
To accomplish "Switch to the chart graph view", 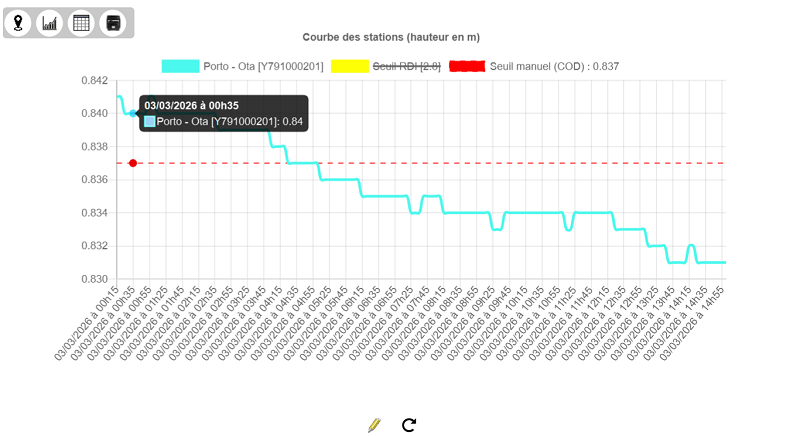I will pos(50,22).
